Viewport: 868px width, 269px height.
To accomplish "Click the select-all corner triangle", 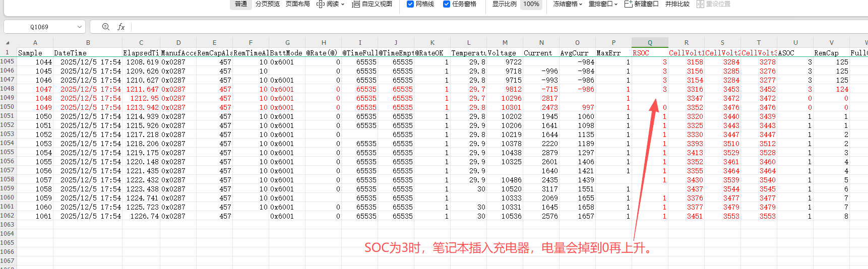I will tap(8, 43).
